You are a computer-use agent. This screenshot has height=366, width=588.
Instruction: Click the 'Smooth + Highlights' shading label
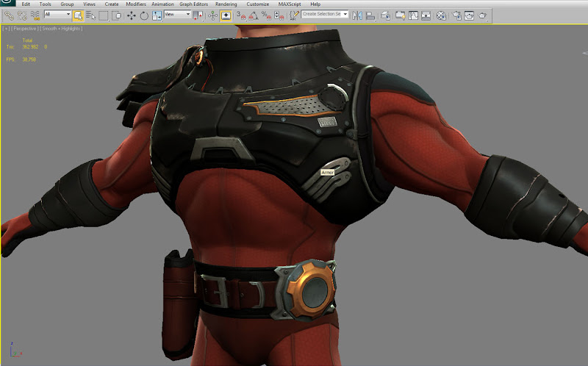click(62, 29)
